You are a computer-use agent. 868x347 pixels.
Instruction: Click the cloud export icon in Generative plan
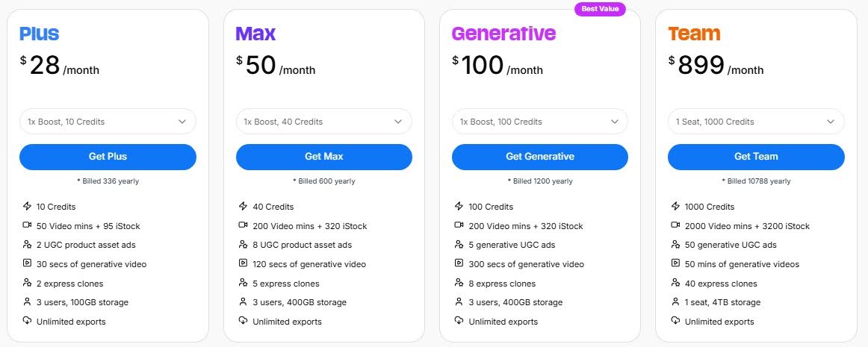tap(459, 322)
